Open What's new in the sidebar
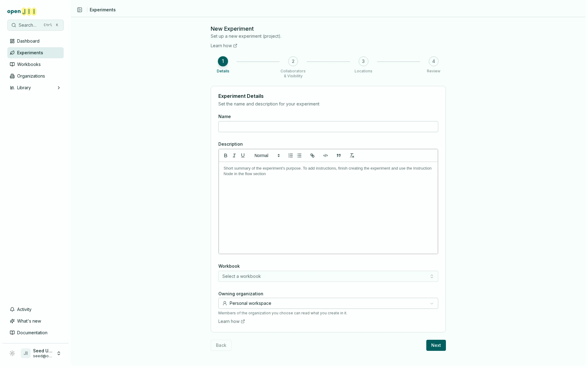Viewport: 588px width, 368px height. [x=36, y=321]
